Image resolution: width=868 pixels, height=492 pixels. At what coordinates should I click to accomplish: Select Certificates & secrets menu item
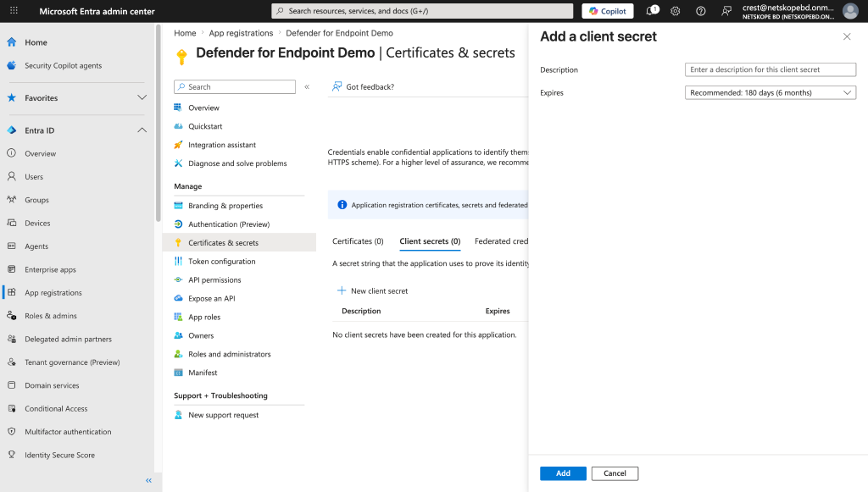(x=239, y=243)
